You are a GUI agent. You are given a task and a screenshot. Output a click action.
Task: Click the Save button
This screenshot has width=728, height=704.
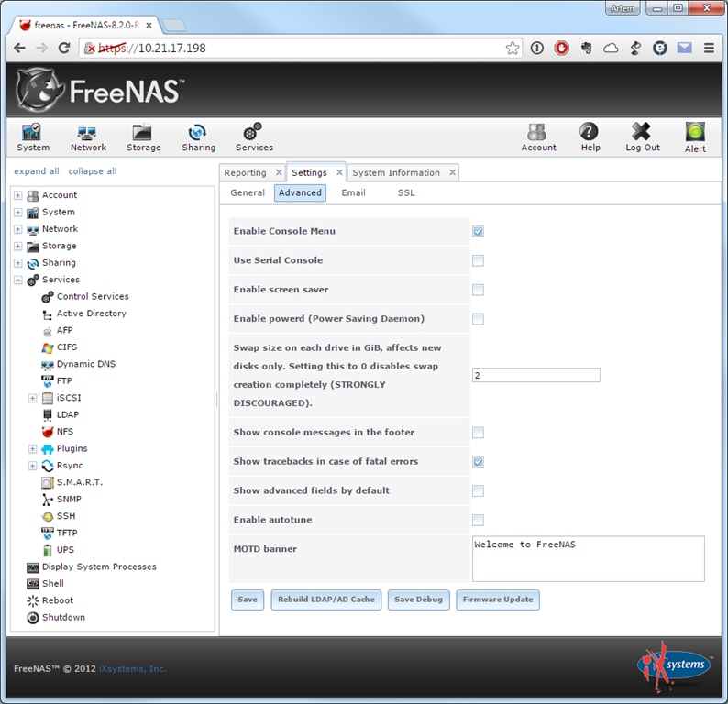click(248, 599)
